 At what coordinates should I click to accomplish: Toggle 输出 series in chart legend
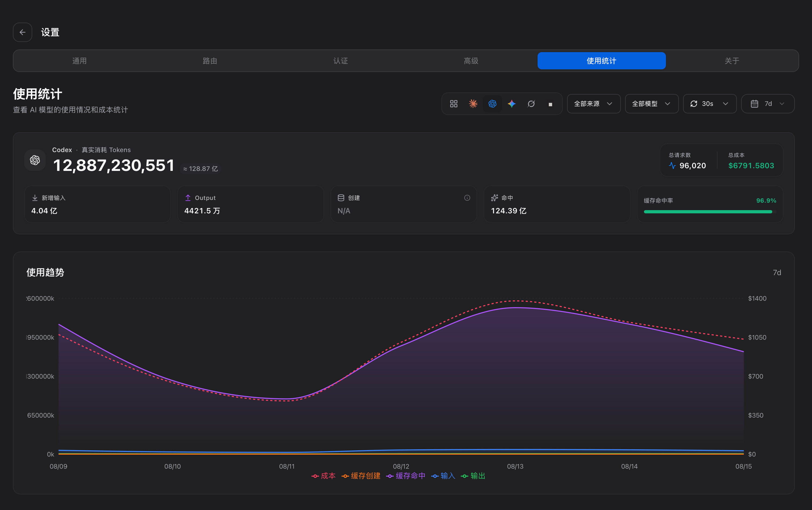click(473, 476)
